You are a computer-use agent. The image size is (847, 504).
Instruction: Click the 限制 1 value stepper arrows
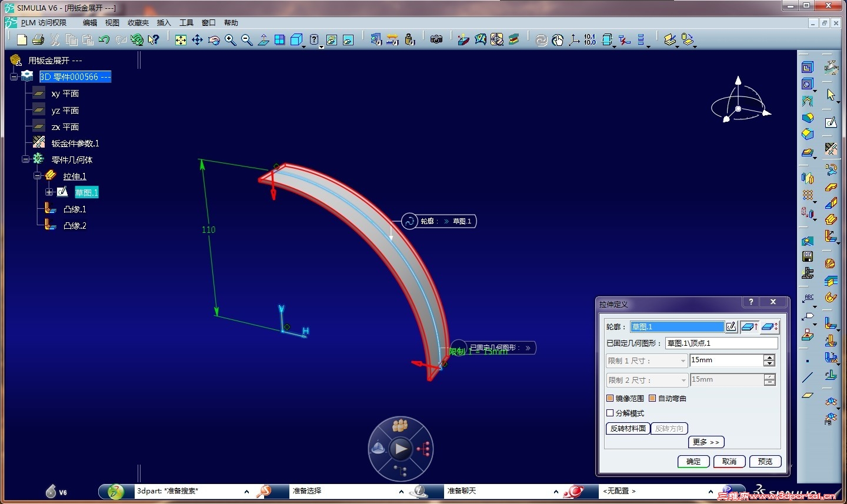pyautogui.click(x=769, y=361)
